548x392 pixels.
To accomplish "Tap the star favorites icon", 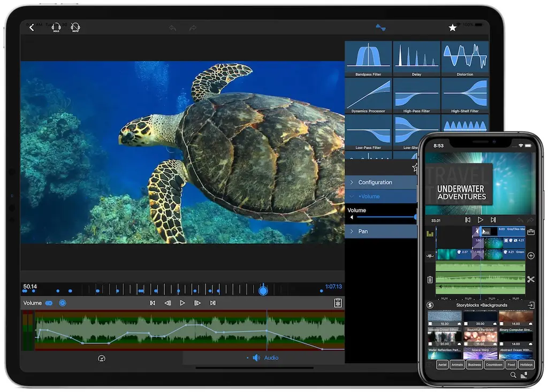I will (453, 27).
